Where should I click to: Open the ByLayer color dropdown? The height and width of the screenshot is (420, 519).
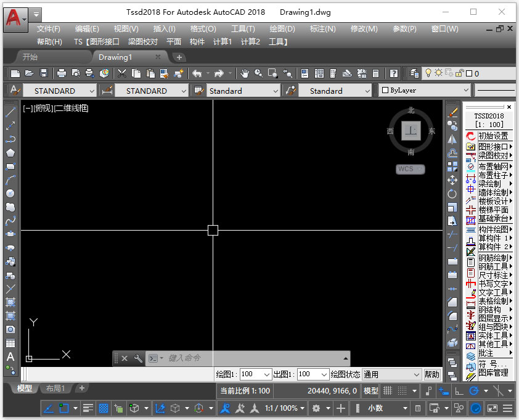pos(466,91)
